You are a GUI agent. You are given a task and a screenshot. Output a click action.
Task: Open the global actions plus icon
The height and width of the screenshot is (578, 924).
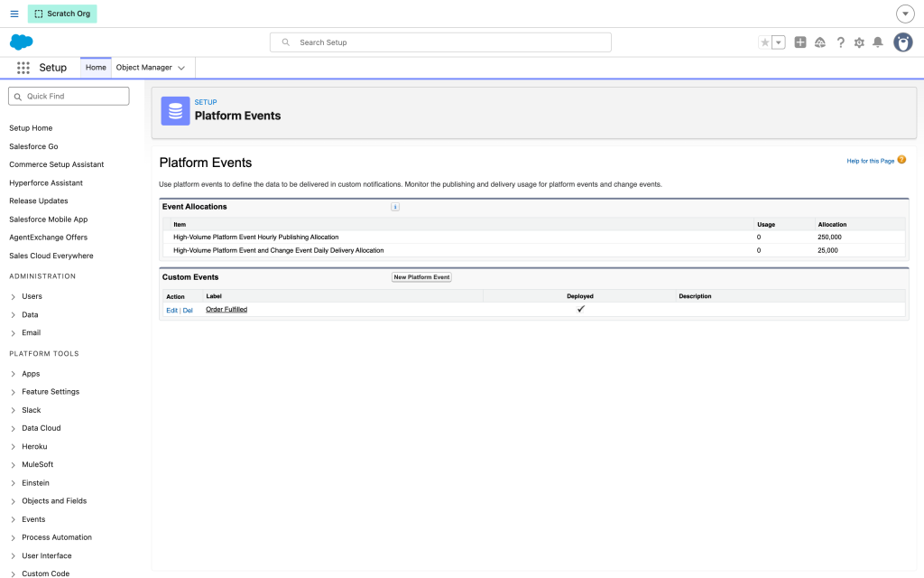tap(799, 42)
